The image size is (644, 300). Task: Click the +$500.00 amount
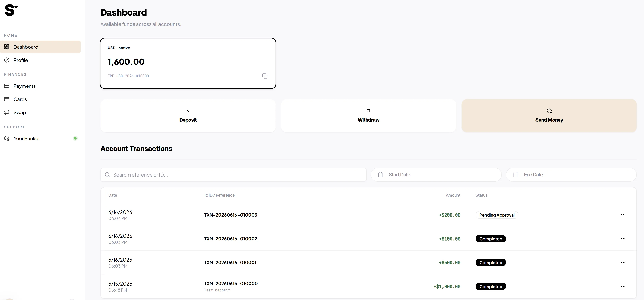pos(450,262)
